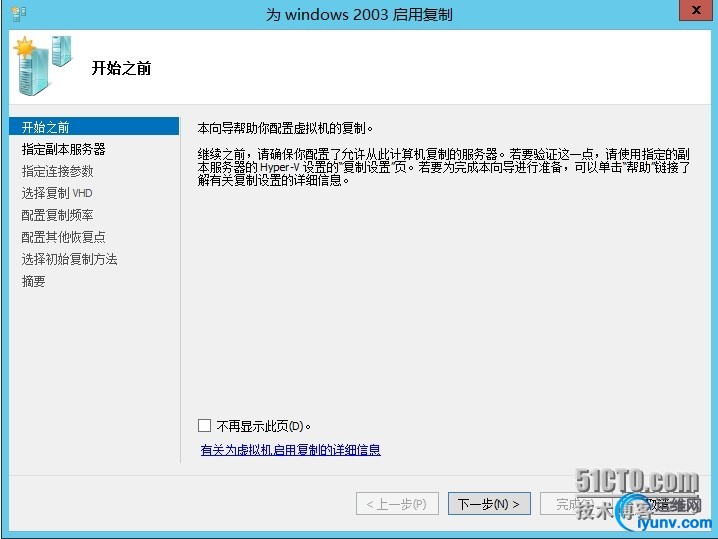Viewport: 718px width, 539px height.
Task: Close the enable replication wizard window
Action: pyautogui.click(x=696, y=10)
